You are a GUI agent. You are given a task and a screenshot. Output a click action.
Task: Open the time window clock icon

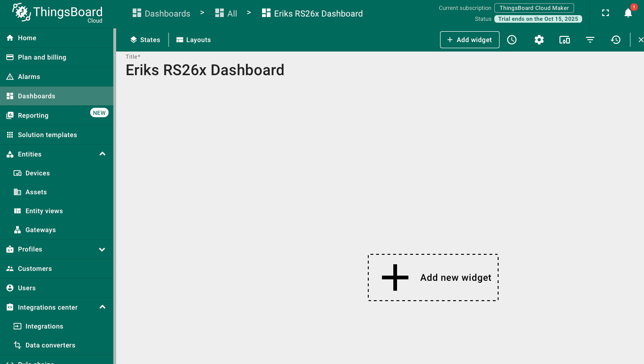[512, 40]
